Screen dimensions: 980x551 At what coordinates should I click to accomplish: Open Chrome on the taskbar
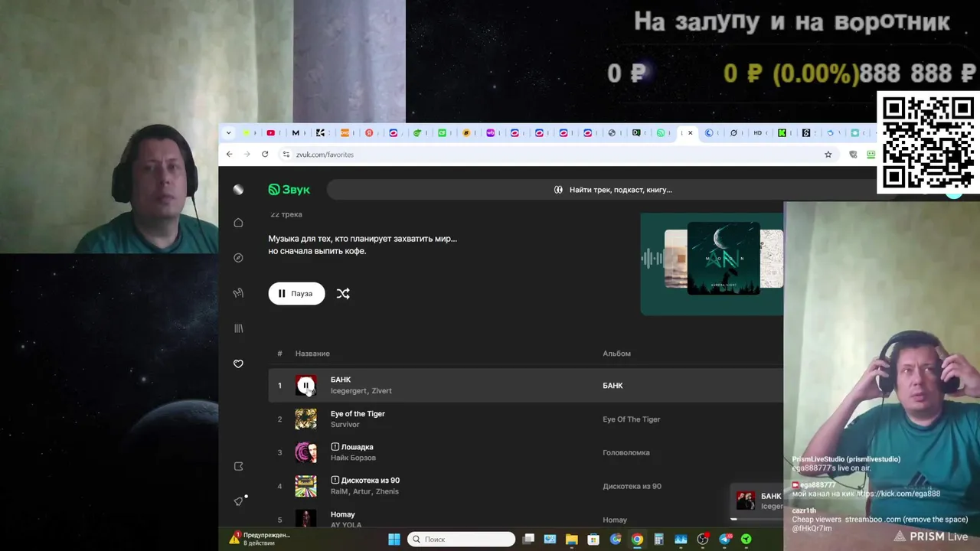[637, 540]
